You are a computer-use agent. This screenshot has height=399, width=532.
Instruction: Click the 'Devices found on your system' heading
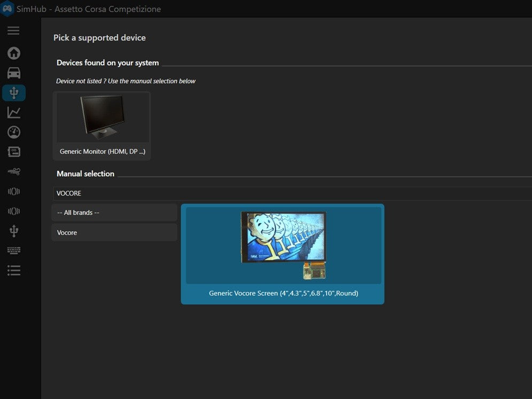click(x=107, y=62)
